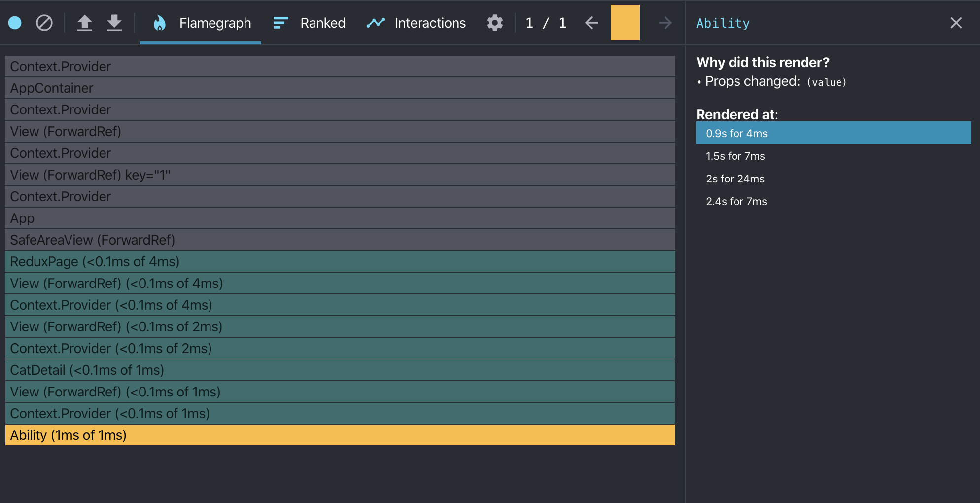Select the AppContainer flamegraph bar
The width and height of the screenshot is (980, 503).
pos(340,88)
